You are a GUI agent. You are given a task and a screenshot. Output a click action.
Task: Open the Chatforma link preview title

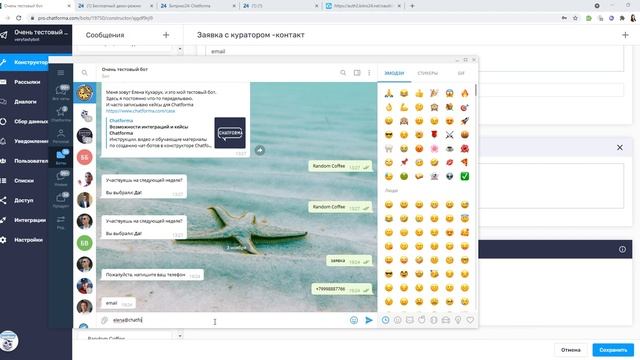121,120
